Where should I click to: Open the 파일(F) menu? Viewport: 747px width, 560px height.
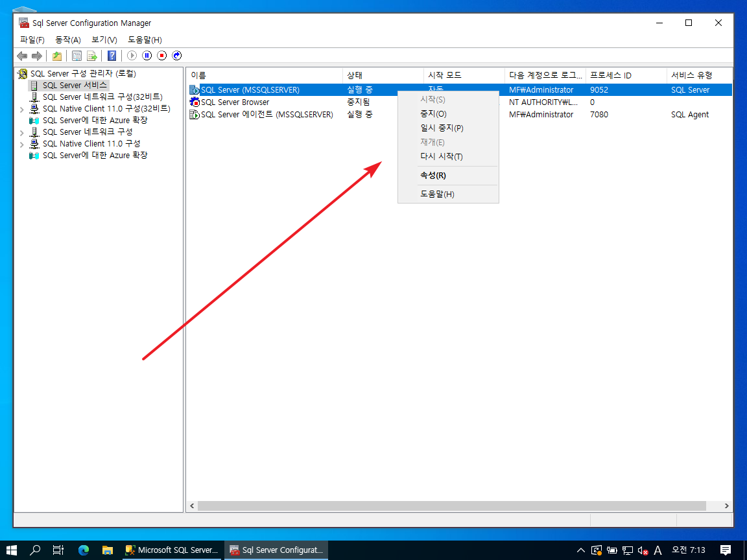tap(32, 40)
